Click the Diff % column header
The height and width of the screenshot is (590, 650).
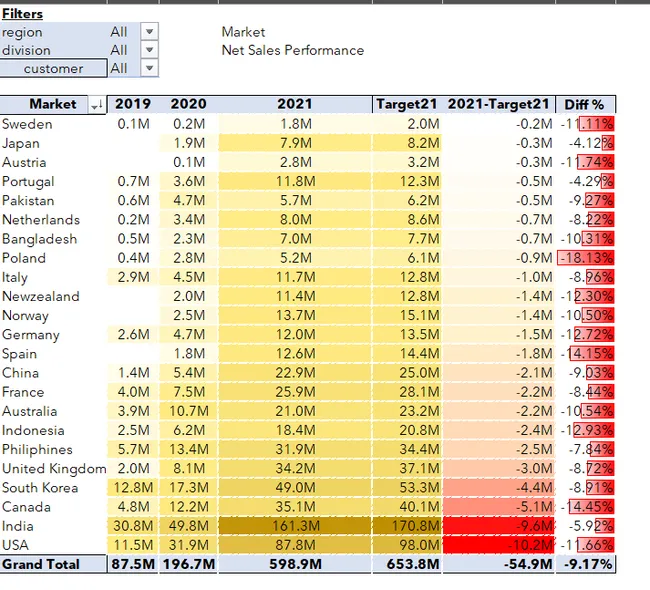[585, 104]
